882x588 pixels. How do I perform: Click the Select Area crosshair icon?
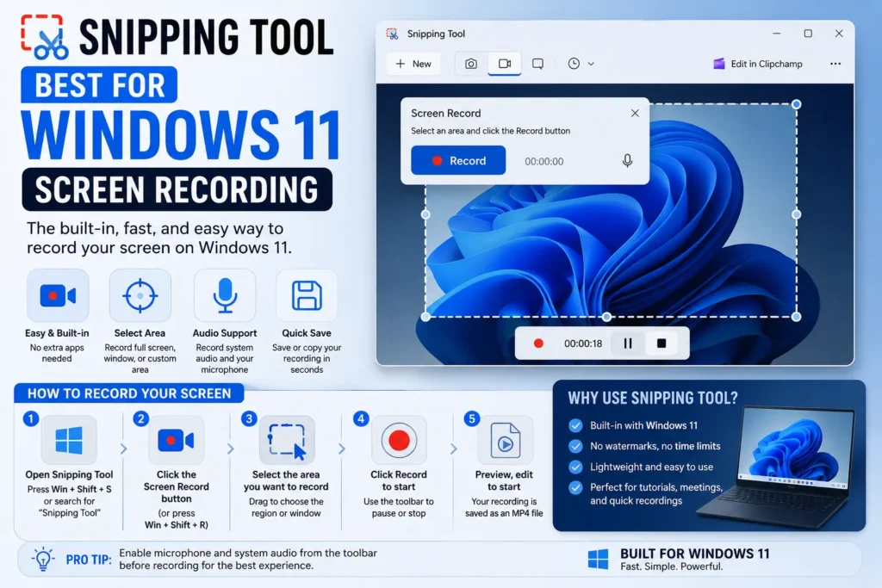[140, 295]
